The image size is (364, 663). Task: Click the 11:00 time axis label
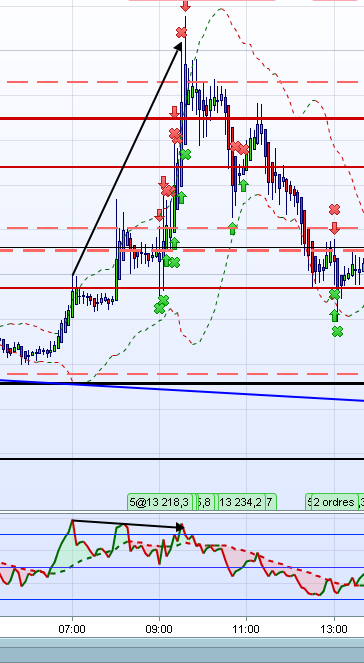tap(246, 629)
